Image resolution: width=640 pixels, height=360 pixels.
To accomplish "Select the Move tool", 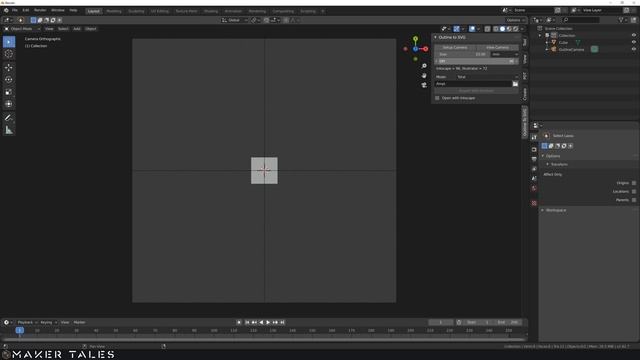I will click(9, 67).
